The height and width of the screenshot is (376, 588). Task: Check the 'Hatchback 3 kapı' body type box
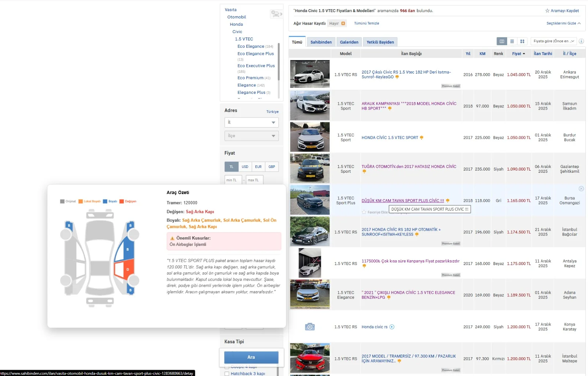(227, 373)
